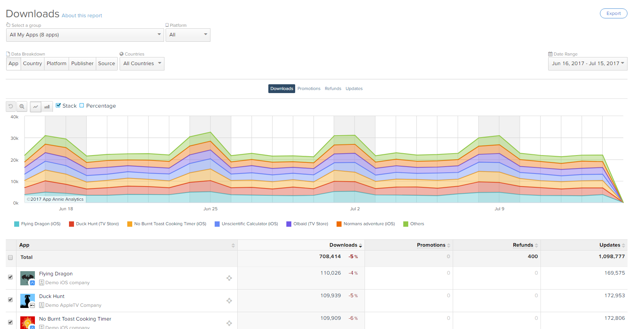Reset the chart zoom with undo icon
The image size is (644, 329).
11,106
